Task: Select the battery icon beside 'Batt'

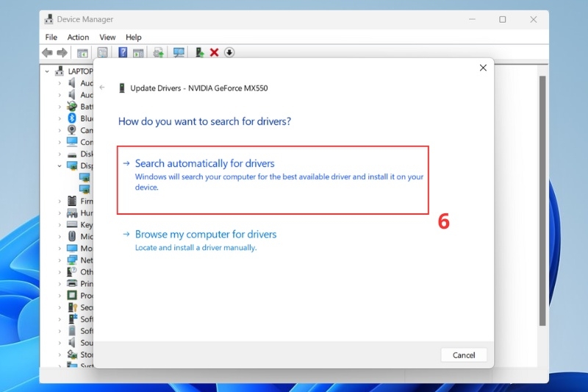Action: pos(72,107)
